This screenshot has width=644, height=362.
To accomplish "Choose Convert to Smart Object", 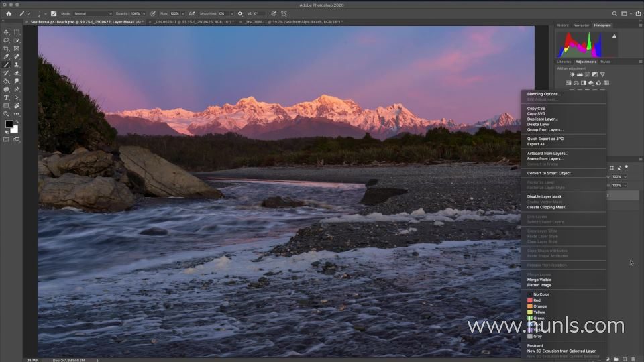I will click(549, 173).
